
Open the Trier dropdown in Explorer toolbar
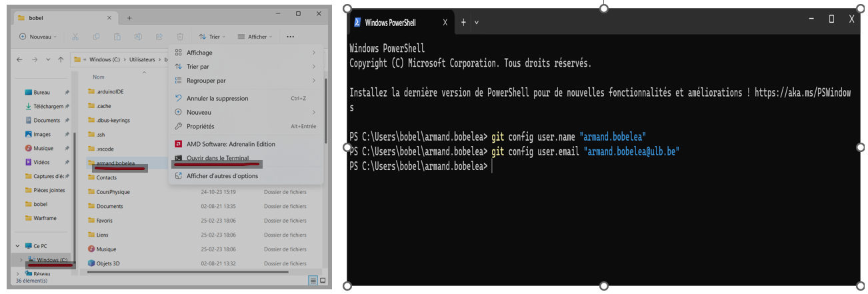[213, 37]
